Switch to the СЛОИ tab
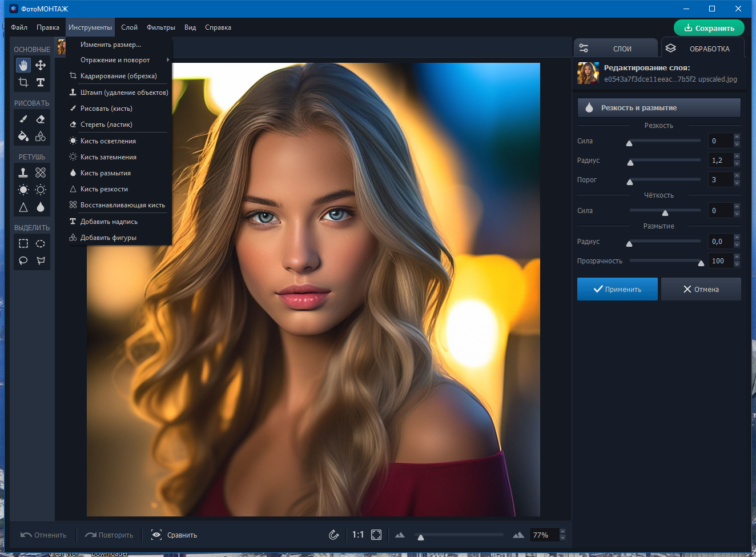The image size is (756, 557). 616,49
